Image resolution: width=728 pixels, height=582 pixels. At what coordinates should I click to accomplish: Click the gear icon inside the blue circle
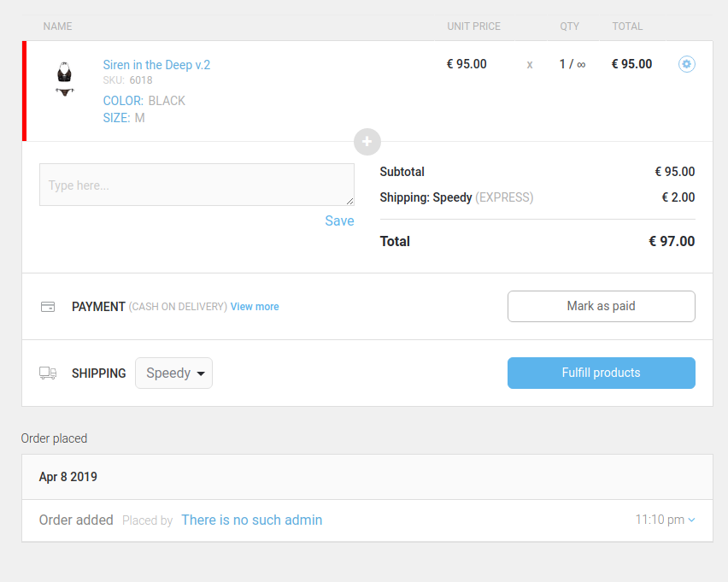686,64
